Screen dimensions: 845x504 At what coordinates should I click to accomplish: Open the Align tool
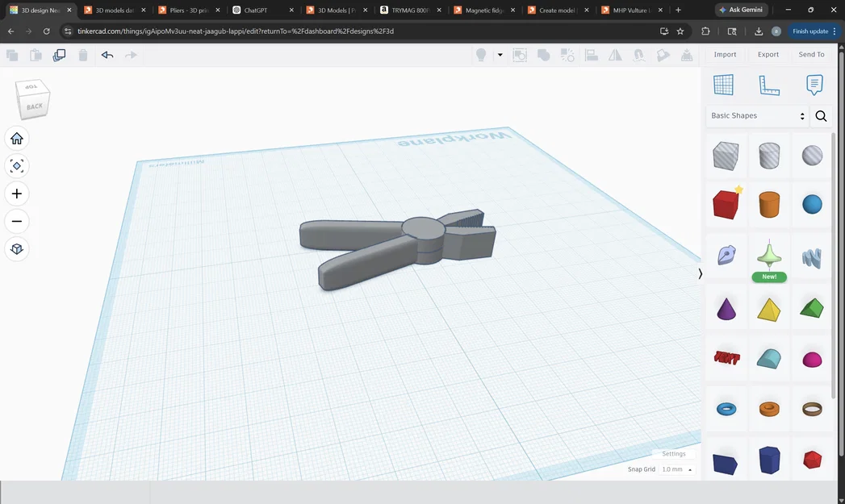tap(592, 54)
